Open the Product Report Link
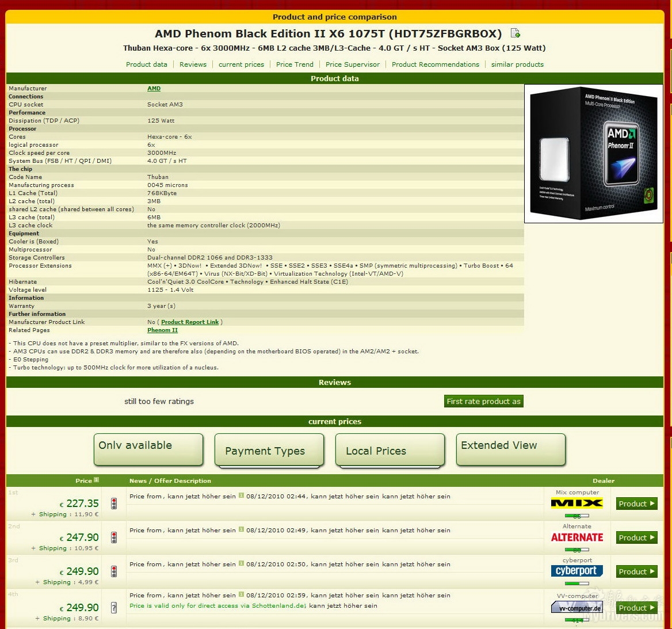Viewport: 672px width, 629px height. (190, 322)
